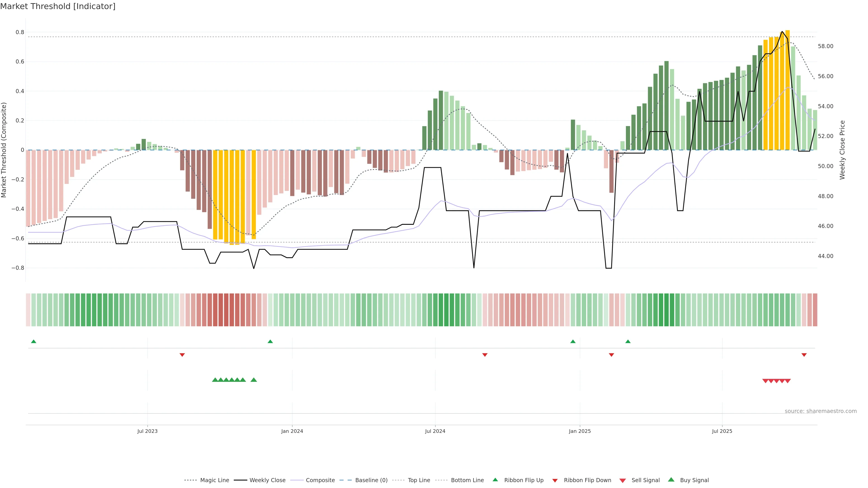
Task: Click the Market Threshold [Indicator] chart title
Action: pyautogui.click(x=58, y=6)
